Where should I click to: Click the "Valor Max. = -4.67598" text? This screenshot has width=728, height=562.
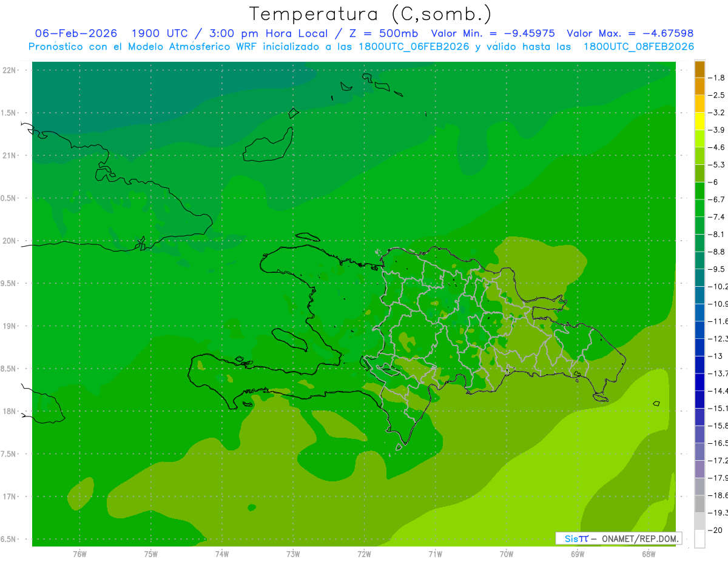[630, 34]
